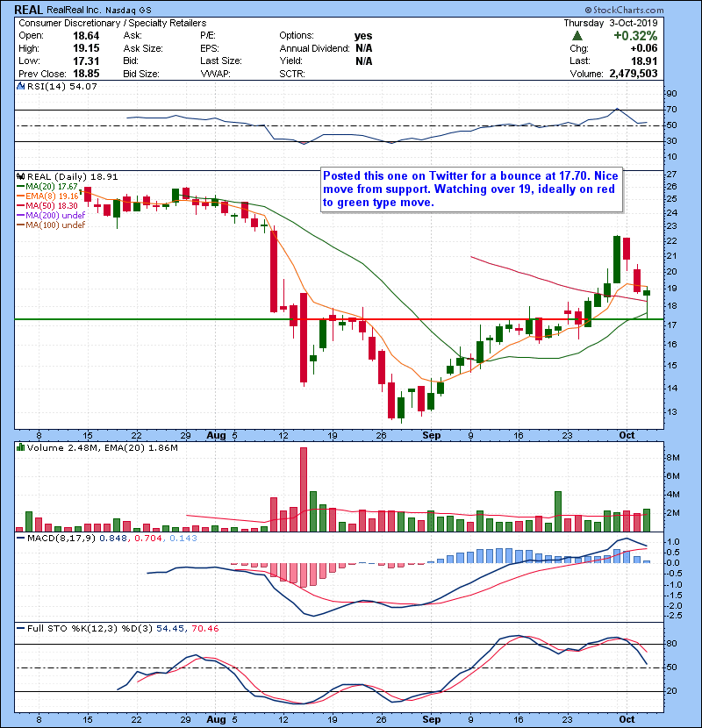
Task: Click the Sep label on the price chart axis
Action: [x=431, y=436]
